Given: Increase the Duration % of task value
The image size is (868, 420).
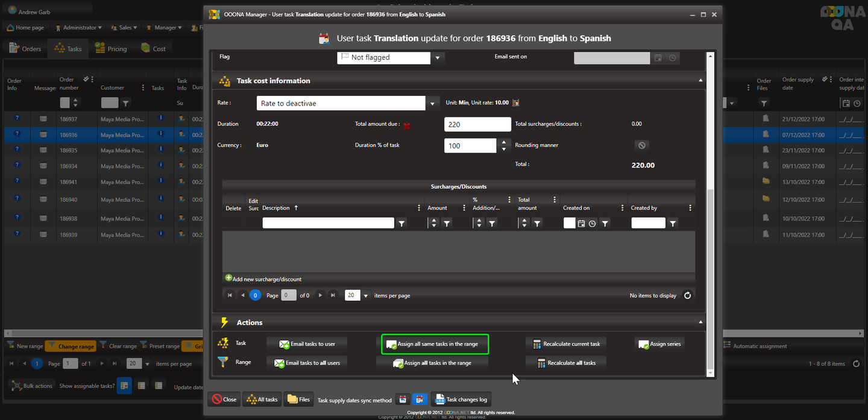Looking at the screenshot, I should 504,142.
